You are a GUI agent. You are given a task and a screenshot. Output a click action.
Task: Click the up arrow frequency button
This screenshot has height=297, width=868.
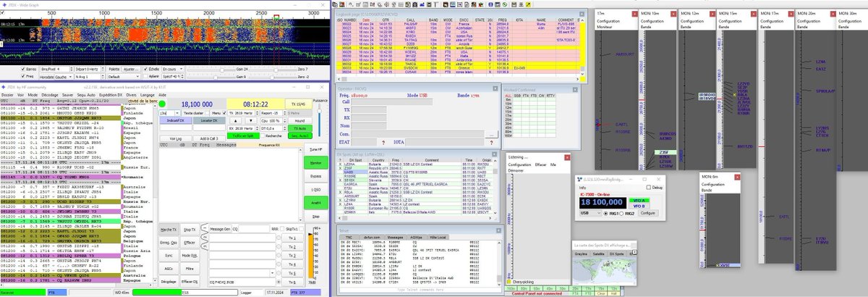[x=236, y=120]
